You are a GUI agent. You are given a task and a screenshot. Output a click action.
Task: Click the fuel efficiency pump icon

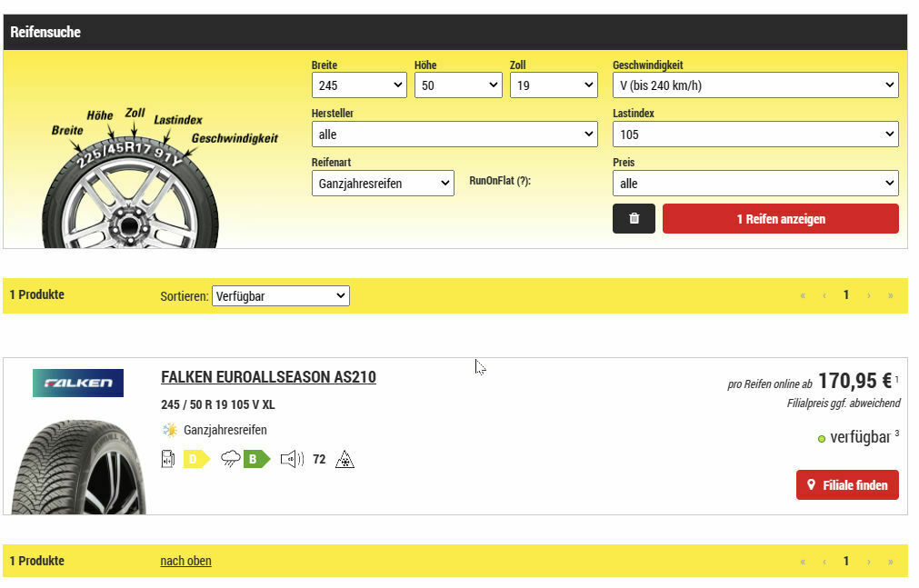tap(168, 460)
